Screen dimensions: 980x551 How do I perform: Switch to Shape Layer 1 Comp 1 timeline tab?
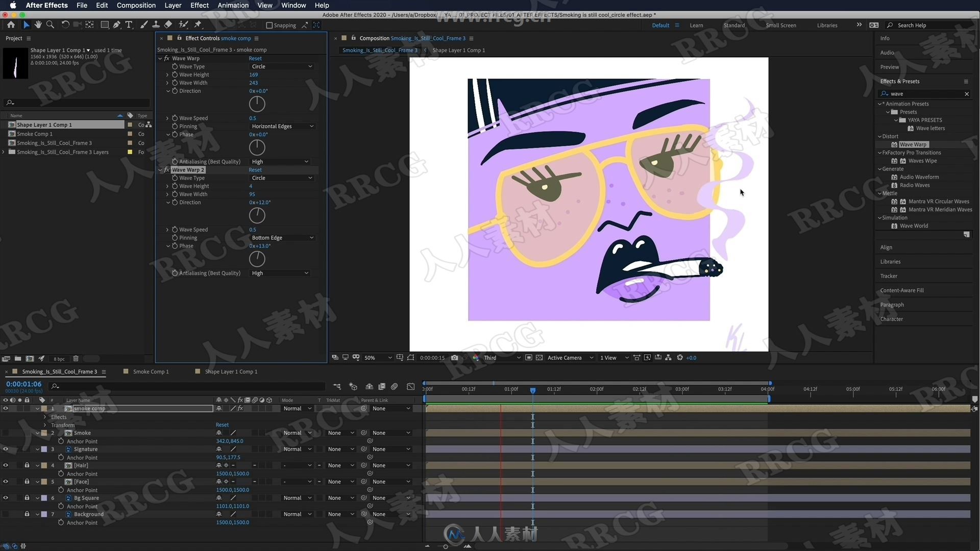tap(231, 371)
